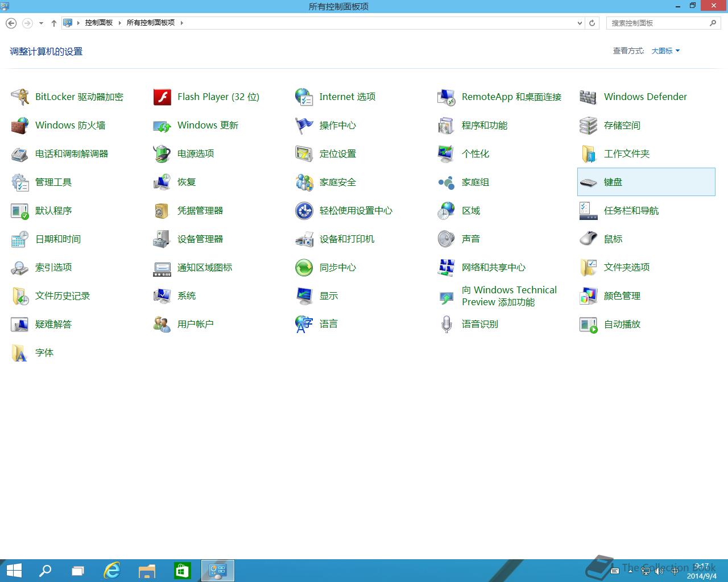The width and height of the screenshot is (728, 582).
Task: Open 设备管理器 icon
Action: [x=162, y=239]
